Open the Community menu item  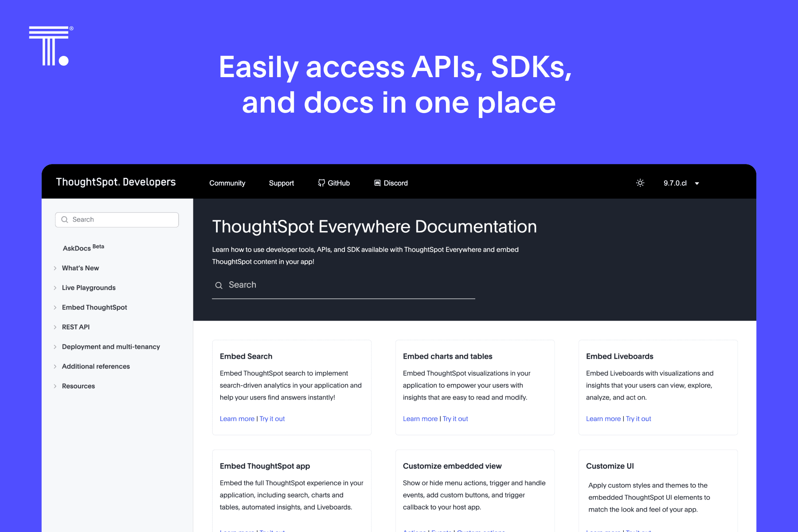click(227, 183)
